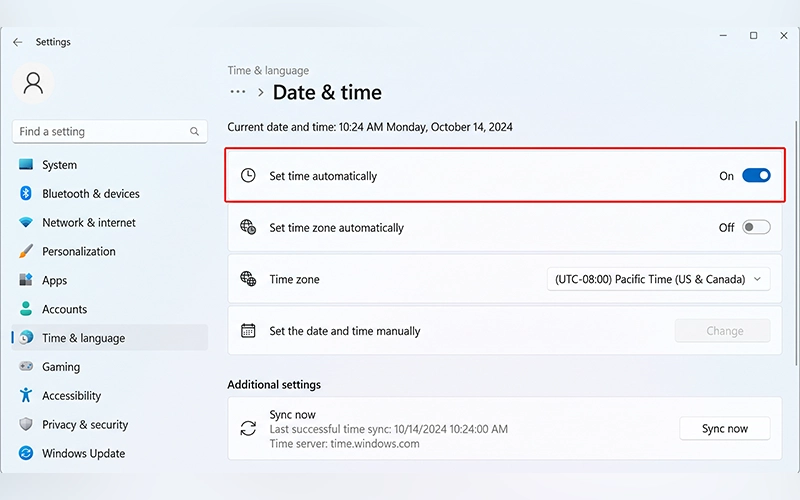This screenshot has width=800, height=500.
Task: Click the Accessibility figure icon
Action: click(26, 395)
